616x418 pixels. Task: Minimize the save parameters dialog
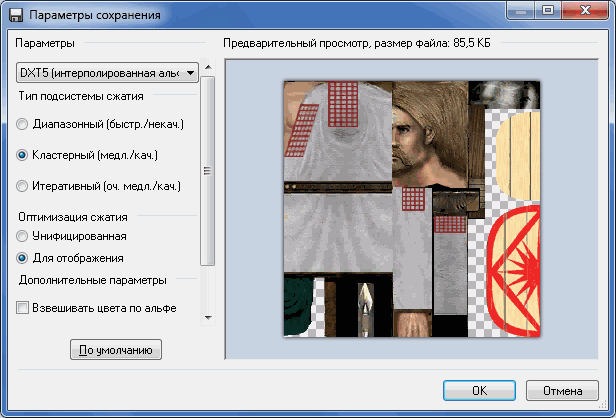[521, 11]
